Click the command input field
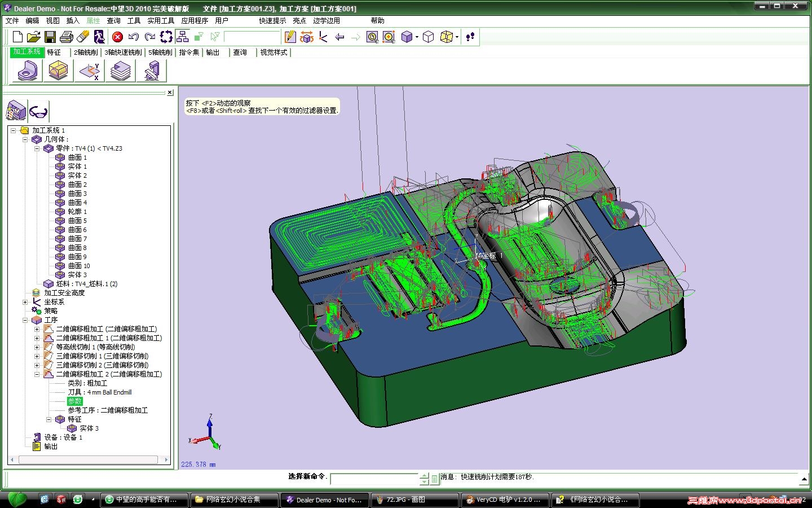Image resolution: width=812 pixels, height=508 pixels. (374, 479)
